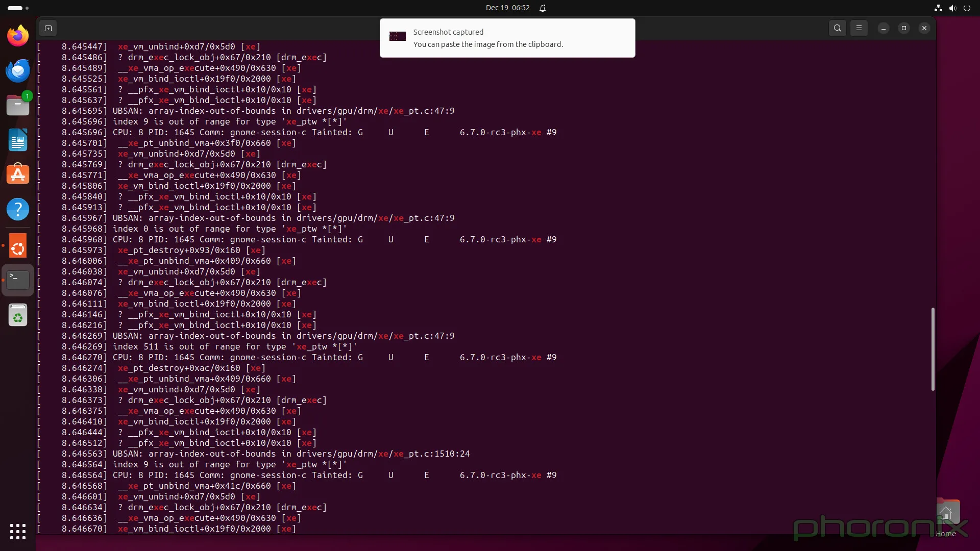Minimize the terminal window
980x551 pixels.
(884, 28)
